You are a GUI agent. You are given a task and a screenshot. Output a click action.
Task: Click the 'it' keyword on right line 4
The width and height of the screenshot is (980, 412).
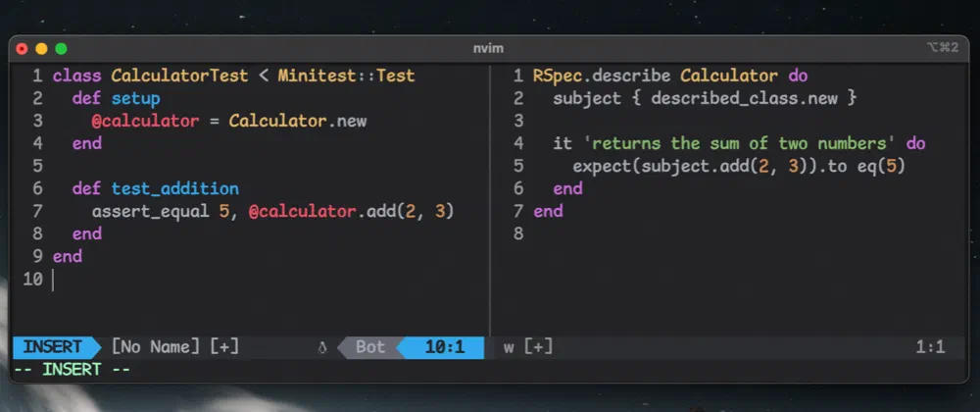pyautogui.click(x=563, y=144)
